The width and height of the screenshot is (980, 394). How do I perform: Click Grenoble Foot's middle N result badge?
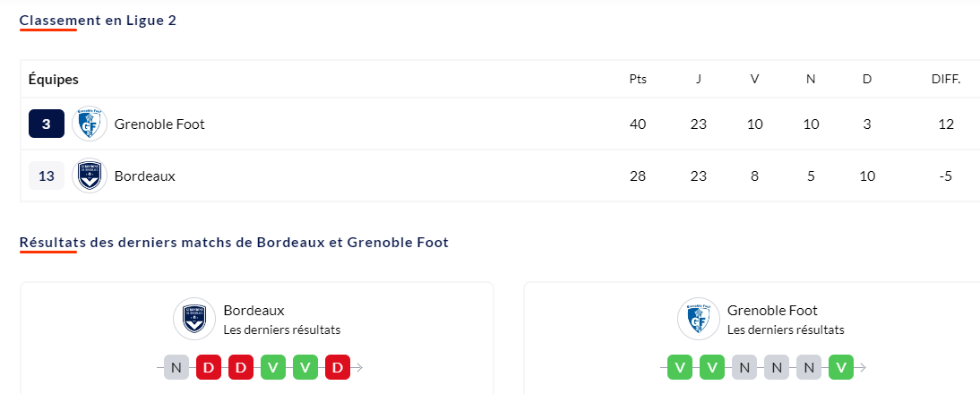[777, 367]
